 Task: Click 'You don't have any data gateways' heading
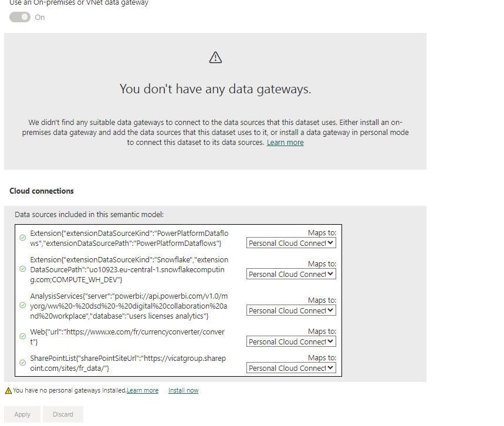click(x=215, y=89)
